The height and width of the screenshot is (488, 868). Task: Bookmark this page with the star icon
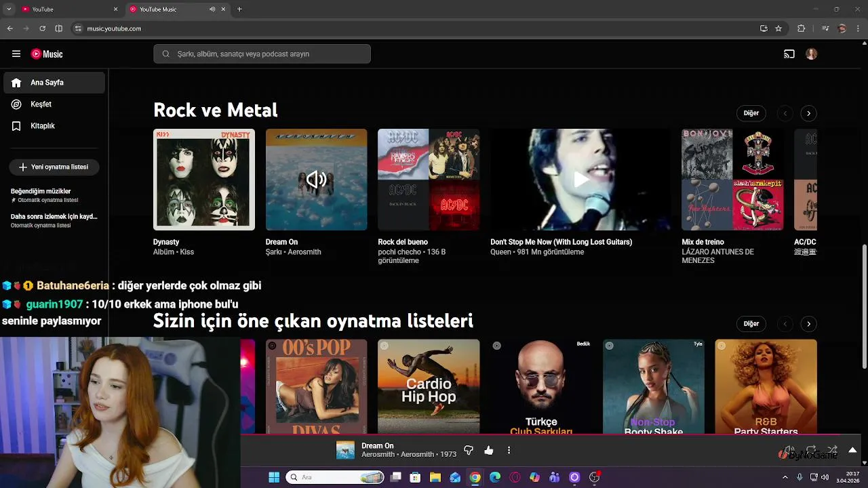[x=778, y=28]
